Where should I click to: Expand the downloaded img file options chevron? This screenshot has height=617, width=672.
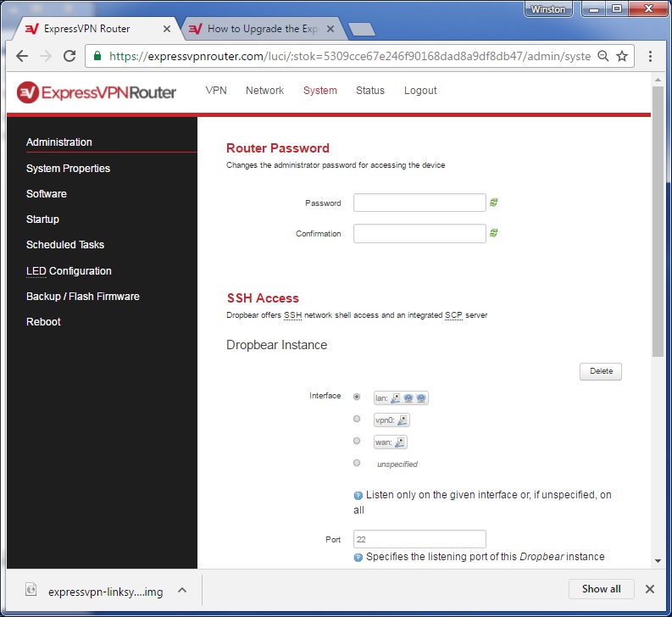[182, 590]
